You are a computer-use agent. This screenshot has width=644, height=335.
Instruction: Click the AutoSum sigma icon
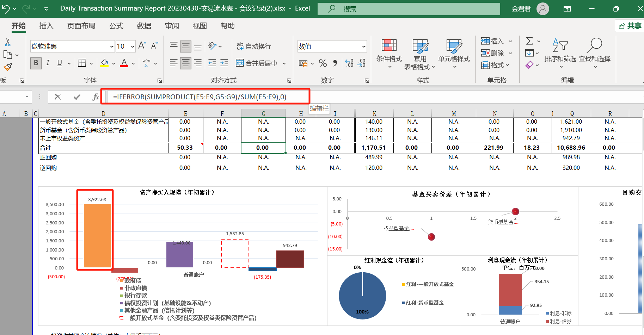529,41
